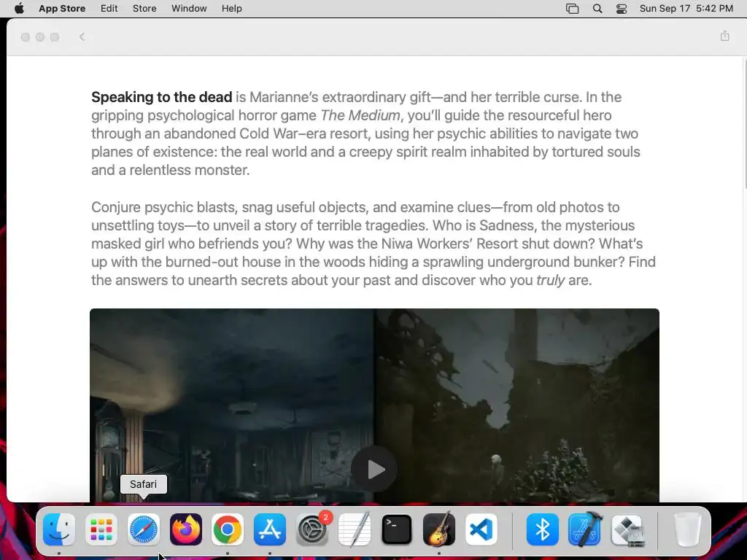Click the bold text "Speaking to the dead"
This screenshot has width=747, height=560.
(161, 97)
